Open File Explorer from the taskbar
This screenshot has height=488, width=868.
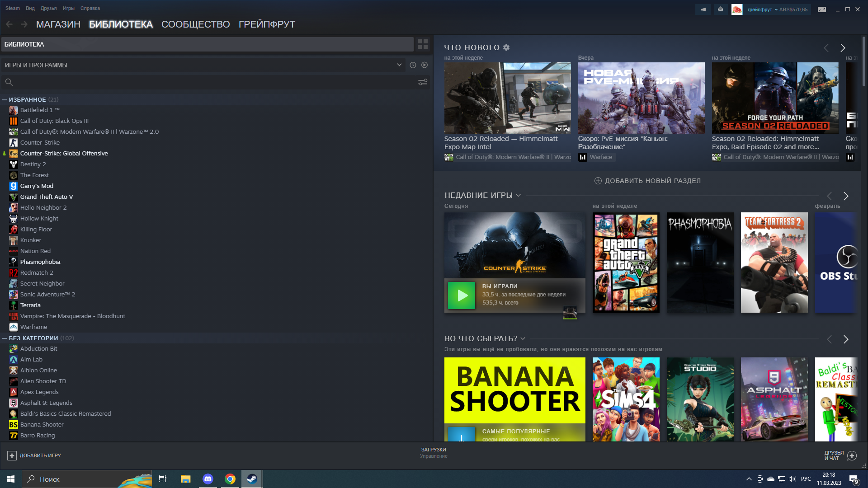pyautogui.click(x=186, y=479)
